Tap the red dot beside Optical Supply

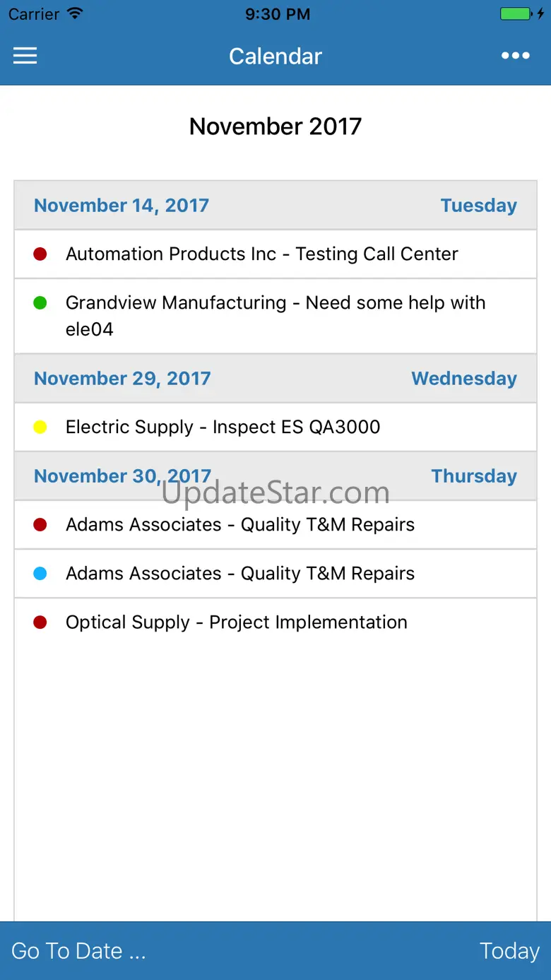tap(40, 622)
